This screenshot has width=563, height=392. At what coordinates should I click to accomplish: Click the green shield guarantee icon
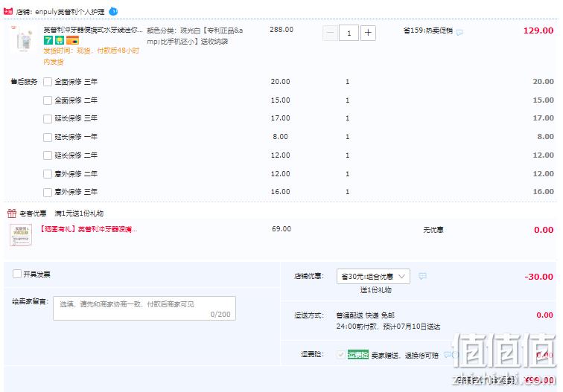pyautogui.click(x=60, y=40)
